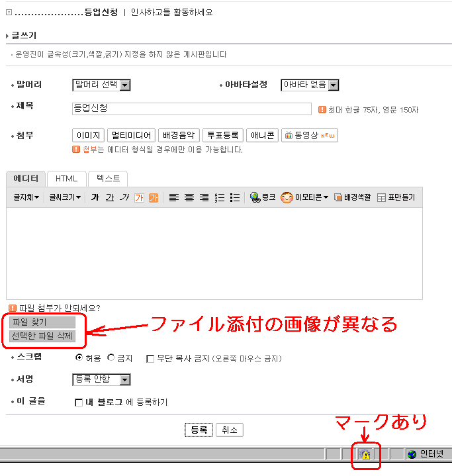The width and height of the screenshot is (452, 476).
Task: Apply bold text formatting
Action: (95, 198)
